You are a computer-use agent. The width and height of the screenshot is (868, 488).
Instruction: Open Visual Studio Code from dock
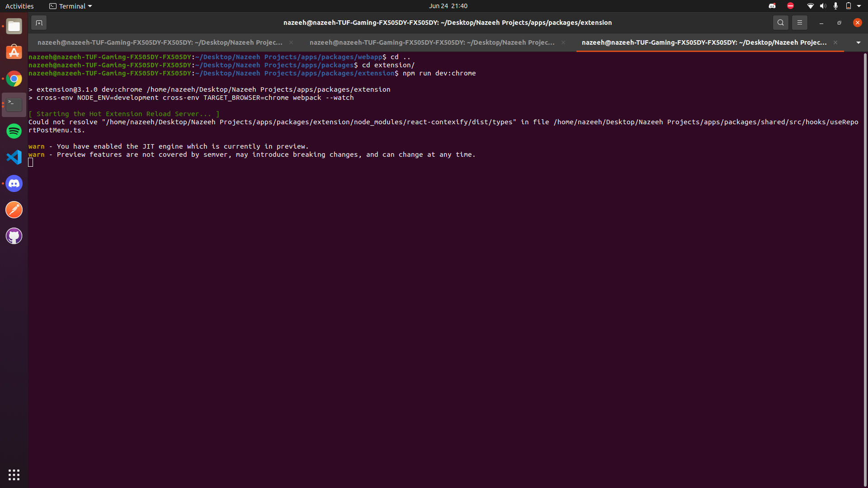(x=14, y=157)
